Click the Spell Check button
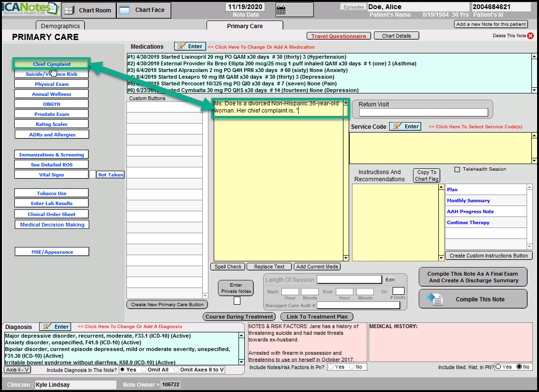The image size is (539, 392). pos(228,267)
